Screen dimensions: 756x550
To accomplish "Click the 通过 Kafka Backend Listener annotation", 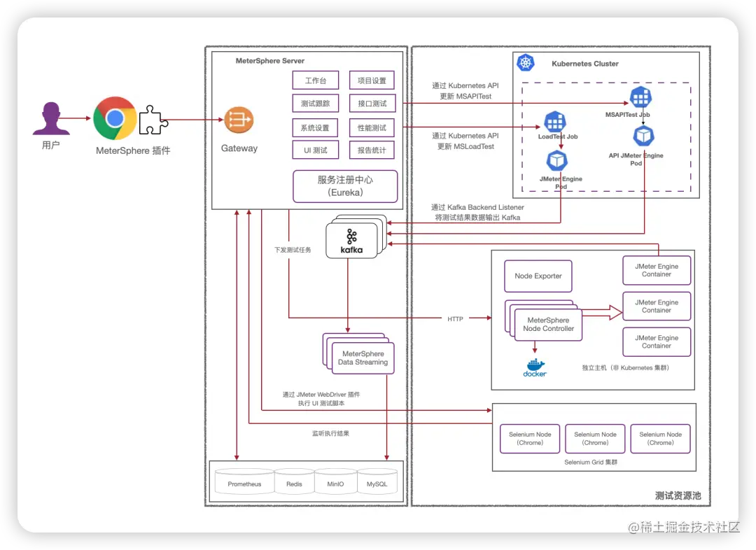I will (x=477, y=207).
